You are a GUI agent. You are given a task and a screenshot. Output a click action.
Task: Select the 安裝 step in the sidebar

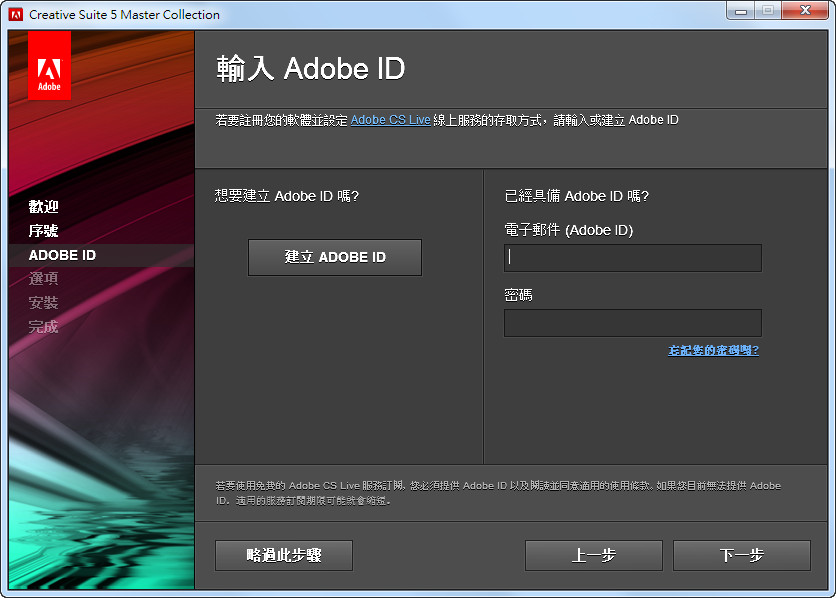tap(44, 303)
